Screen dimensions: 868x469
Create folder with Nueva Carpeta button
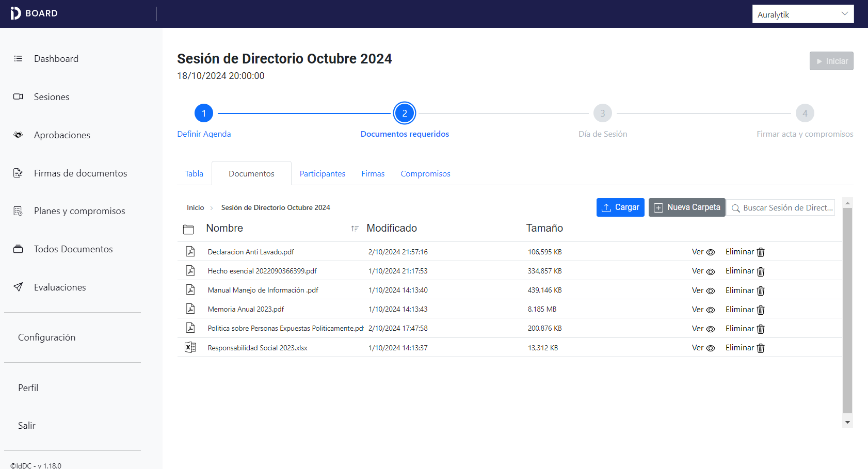pos(686,207)
